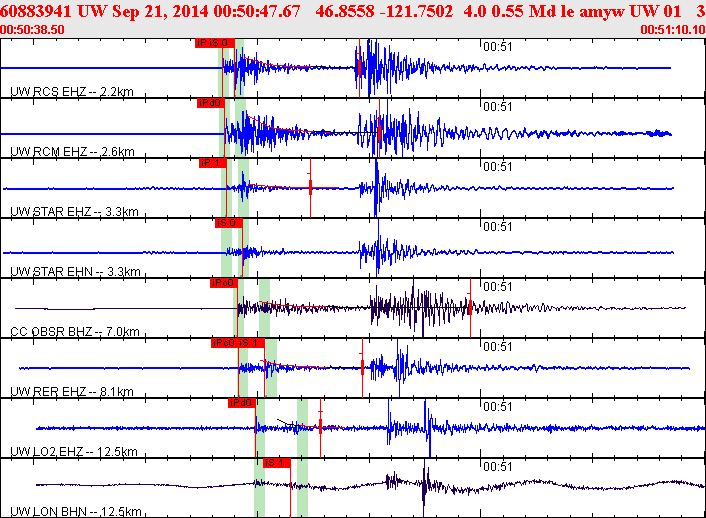This screenshot has width=706, height=518.
Task: Click the start time 00:50:38.50
Action: click(x=32, y=30)
